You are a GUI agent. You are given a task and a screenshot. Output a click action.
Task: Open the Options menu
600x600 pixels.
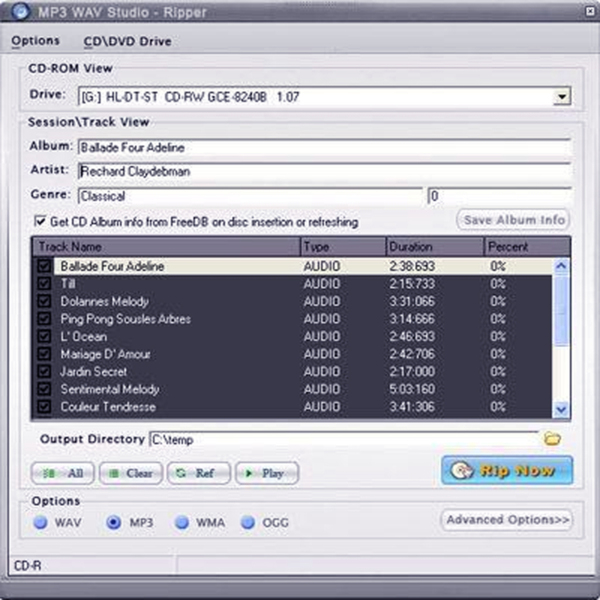[x=35, y=41]
